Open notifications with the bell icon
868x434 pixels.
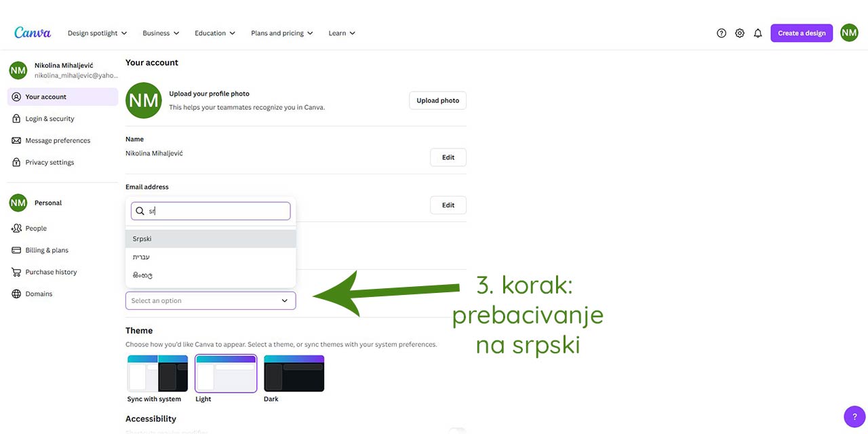pyautogui.click(x=757, y=33)
